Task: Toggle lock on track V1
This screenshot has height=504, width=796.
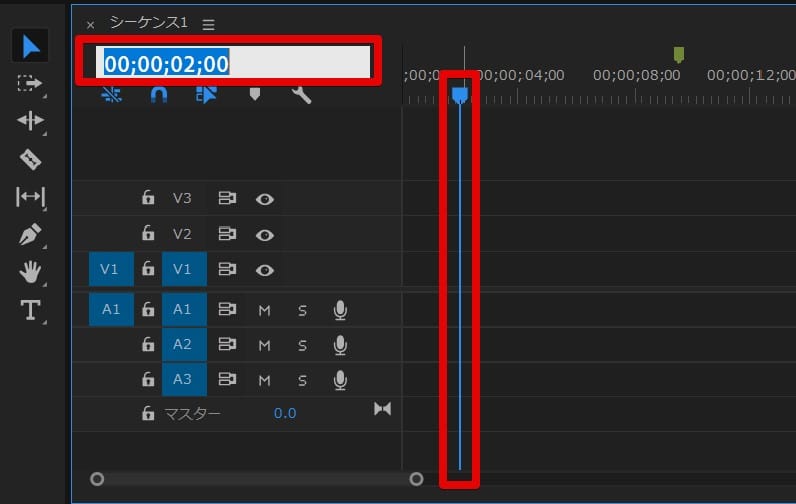Action: (x=148, y=268)
